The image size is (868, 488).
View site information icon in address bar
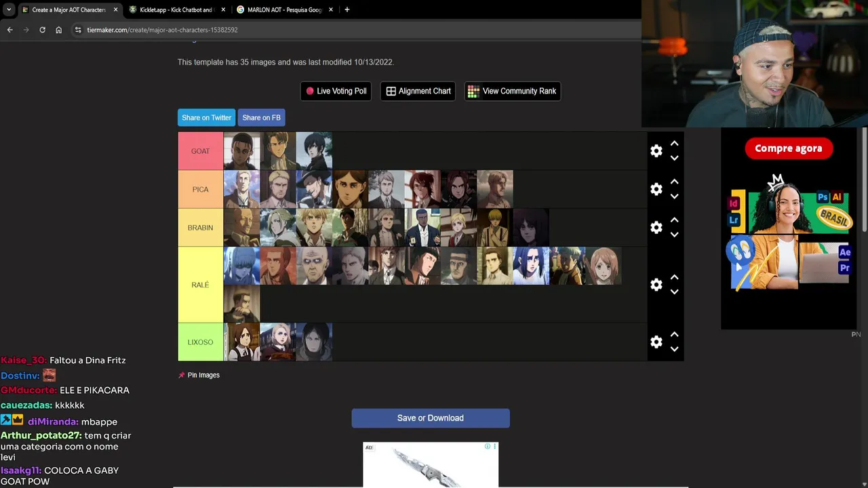78,30
